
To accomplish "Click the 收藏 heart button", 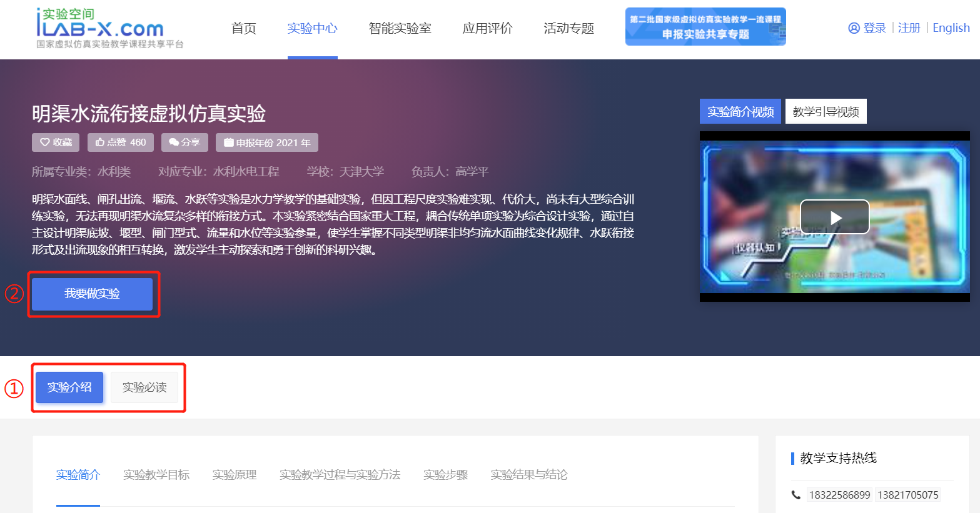I will click(56, 142).
